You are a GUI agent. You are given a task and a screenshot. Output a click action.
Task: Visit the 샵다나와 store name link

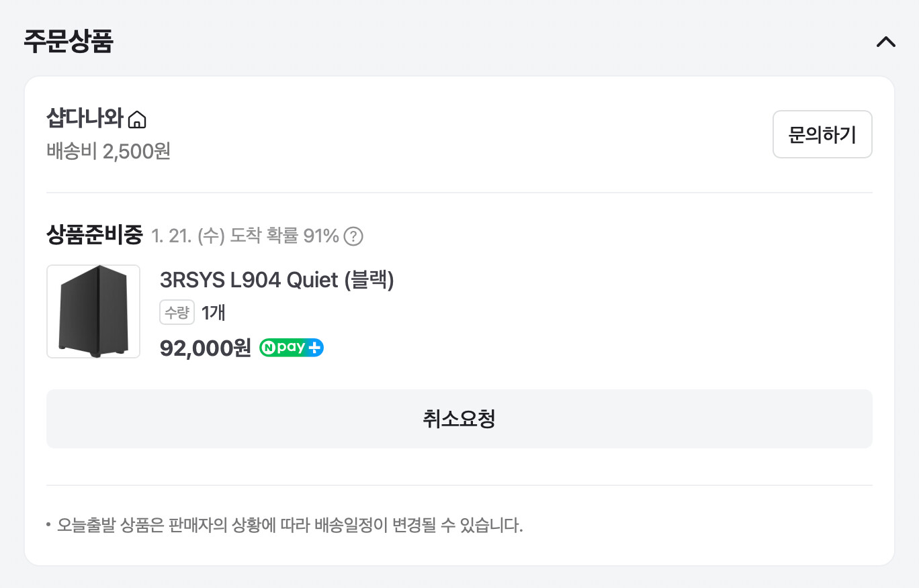click(85, 119)
